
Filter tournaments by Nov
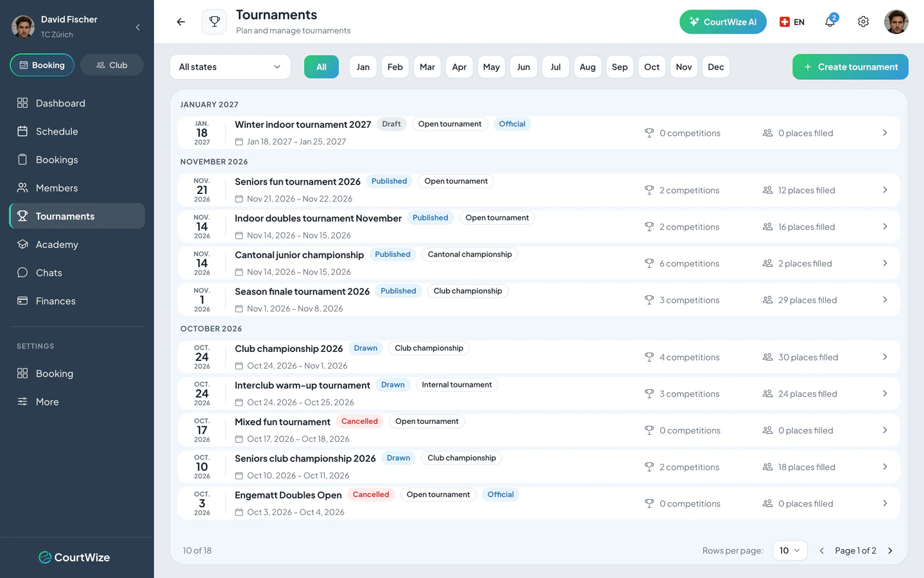click(684, 67)
